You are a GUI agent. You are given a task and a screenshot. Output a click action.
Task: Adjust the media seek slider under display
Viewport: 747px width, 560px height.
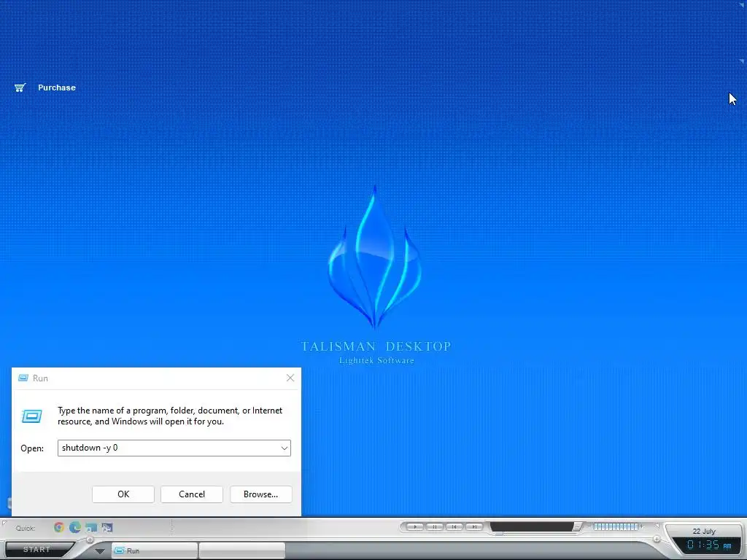click(x=499, y=533)
